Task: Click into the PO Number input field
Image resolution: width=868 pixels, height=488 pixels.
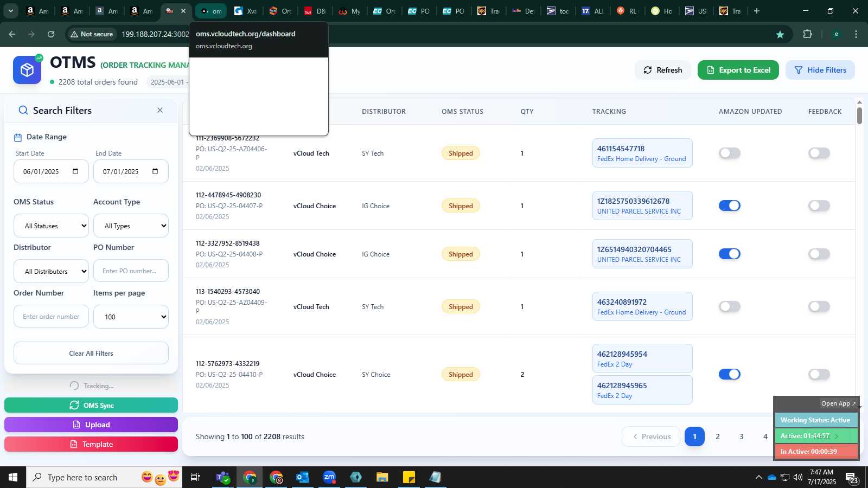Action: [x=131, y=271]
